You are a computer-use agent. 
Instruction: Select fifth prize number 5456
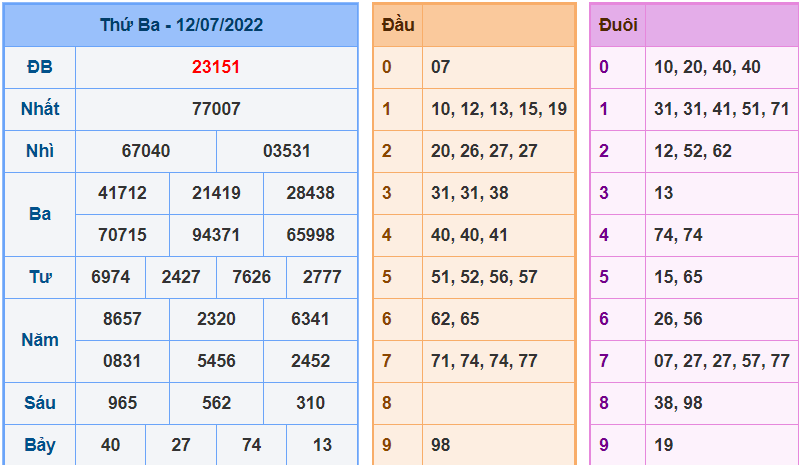pyautogui.click(x=216, y=361)
